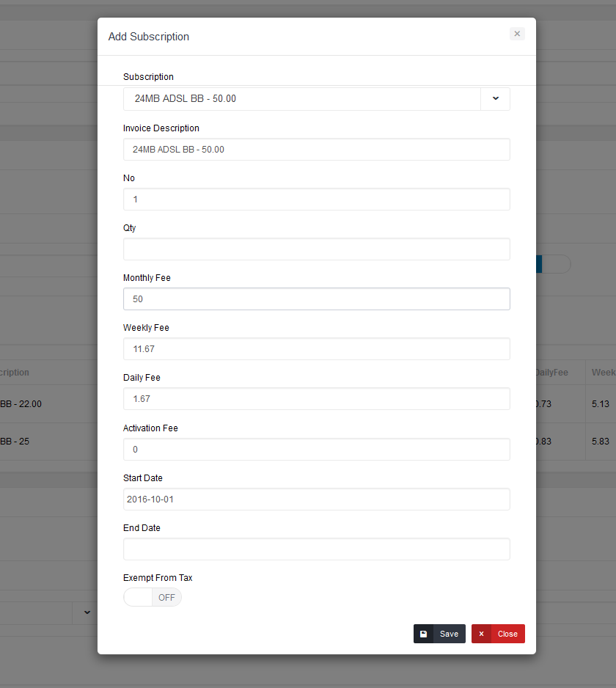
Task: Dismiss the dialog via the top-right × icon
Action: click(517, 34)
